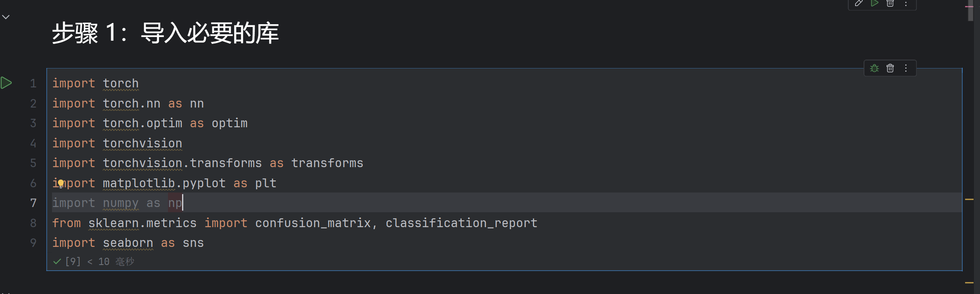Run the code cell with the gutter play button
The width and height of the screenshot is (980, 294).
point(6,83)
